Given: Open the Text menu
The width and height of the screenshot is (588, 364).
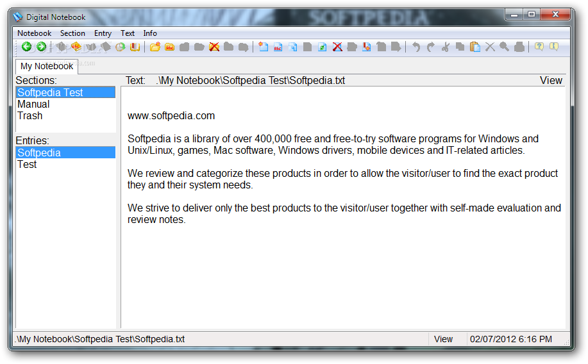Looking at the screenshot, I should (128, 33).
